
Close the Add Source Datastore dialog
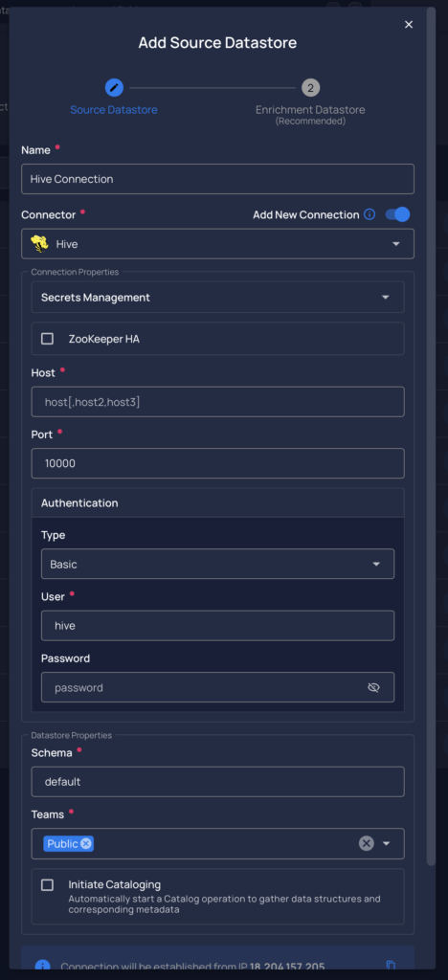409,24
